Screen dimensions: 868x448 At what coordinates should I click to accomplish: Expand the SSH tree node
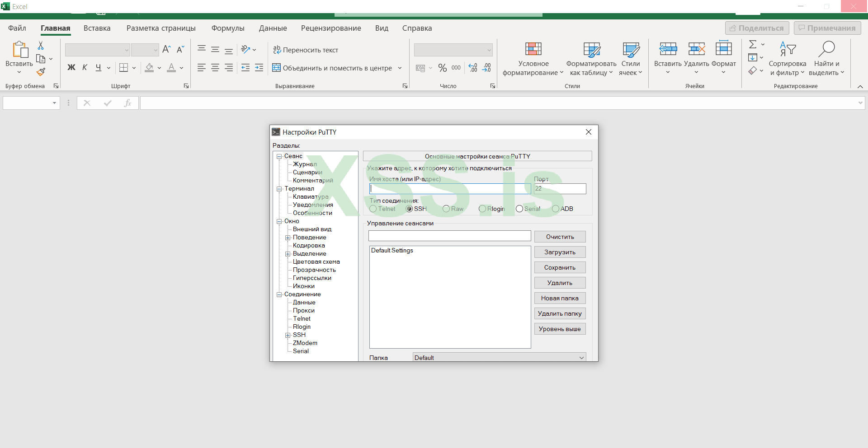(x=288, y=335)
